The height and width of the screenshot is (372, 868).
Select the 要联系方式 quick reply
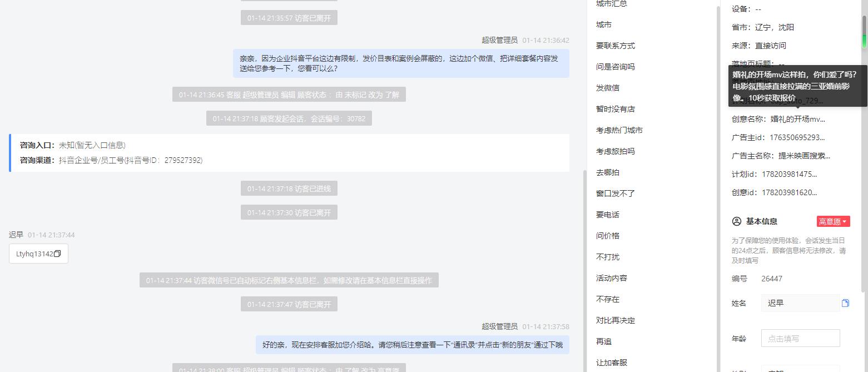(616, 46)
